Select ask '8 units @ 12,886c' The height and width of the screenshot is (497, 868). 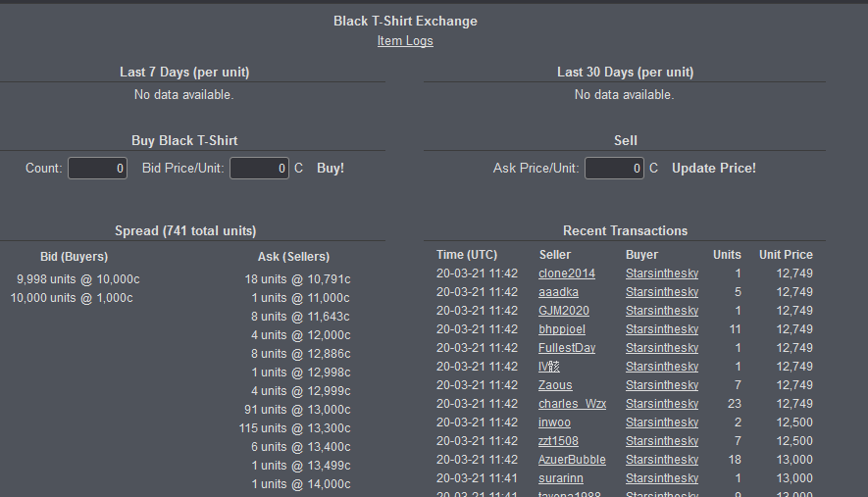pyautogui.click(x=300, y=354)
